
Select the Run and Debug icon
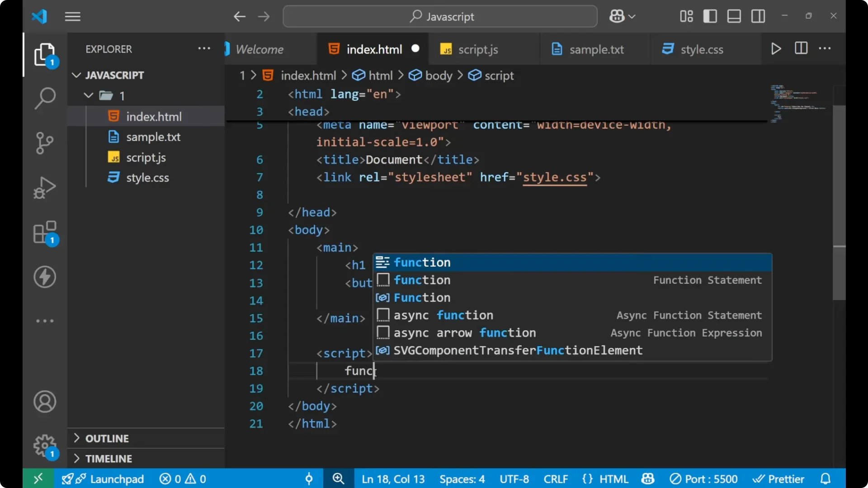tap(45, 188)
